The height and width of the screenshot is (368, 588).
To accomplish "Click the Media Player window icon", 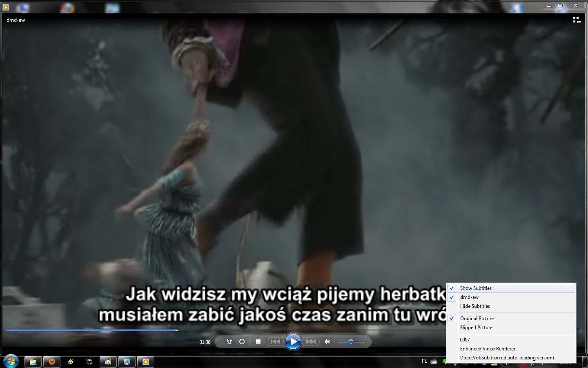I will (x=6, y=7).
